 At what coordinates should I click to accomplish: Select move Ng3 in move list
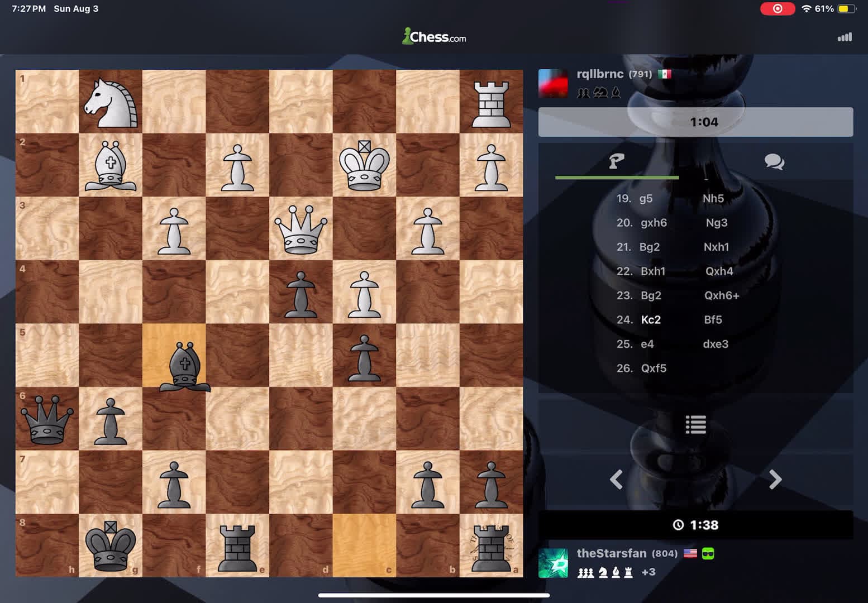tap(717, 223)
